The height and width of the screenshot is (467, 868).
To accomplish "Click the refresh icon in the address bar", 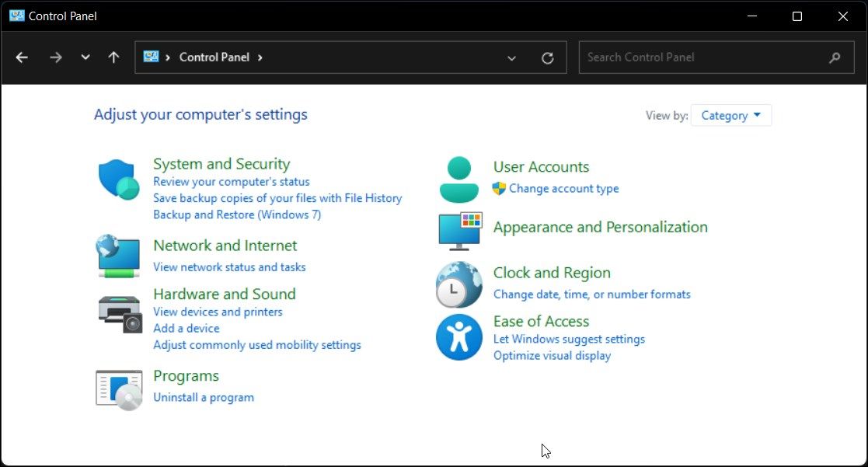I will click(547, 57).
